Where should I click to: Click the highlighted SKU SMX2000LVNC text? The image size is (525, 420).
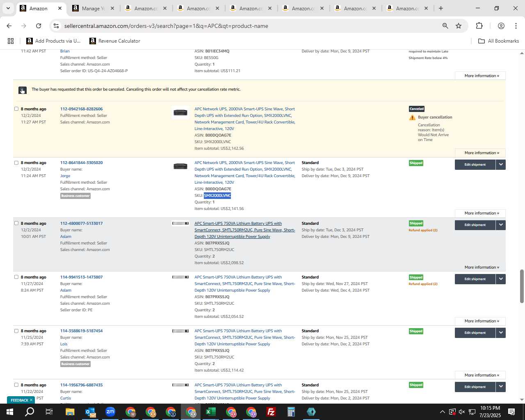pyautogui.click(x=217, y=196)
